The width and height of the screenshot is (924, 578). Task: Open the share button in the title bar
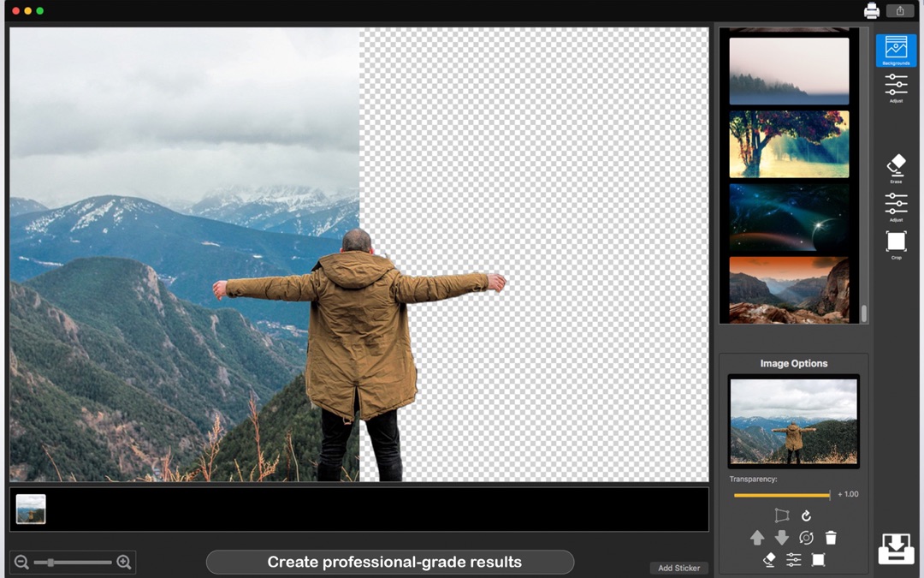[900, 10]
